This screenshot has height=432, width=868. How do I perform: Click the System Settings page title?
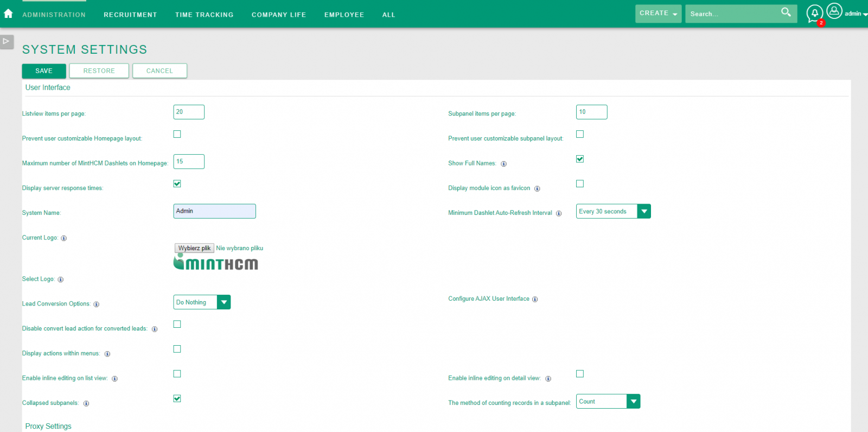pos(85,49)
